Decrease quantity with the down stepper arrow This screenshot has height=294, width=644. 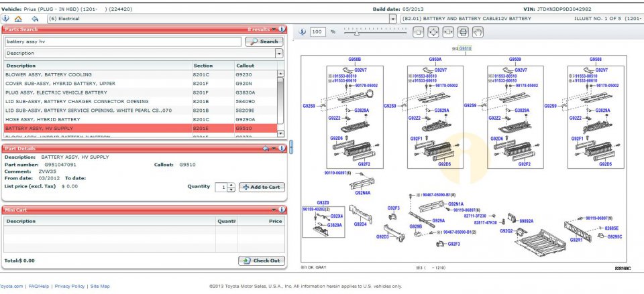pyautogui.click(x=231, y=190)
